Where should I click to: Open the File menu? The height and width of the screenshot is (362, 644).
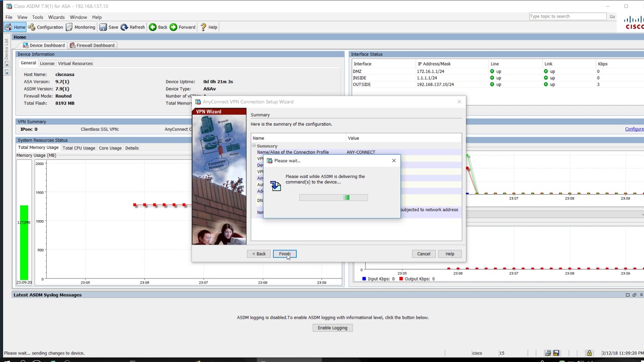coord(9,17)
